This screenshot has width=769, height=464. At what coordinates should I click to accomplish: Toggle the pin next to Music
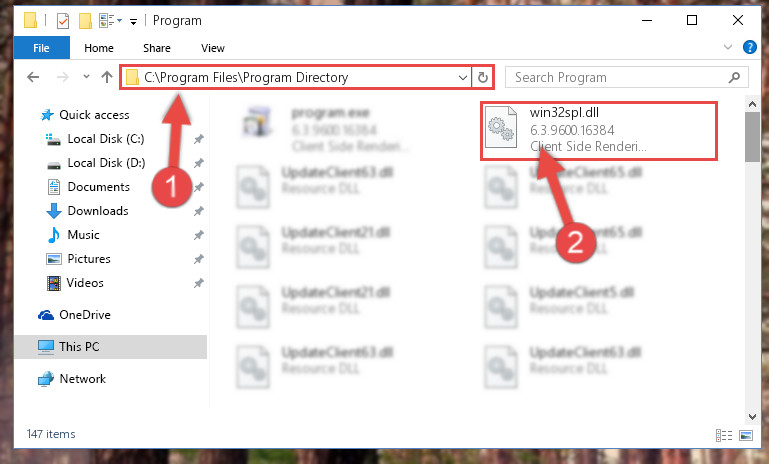(198, 235)
